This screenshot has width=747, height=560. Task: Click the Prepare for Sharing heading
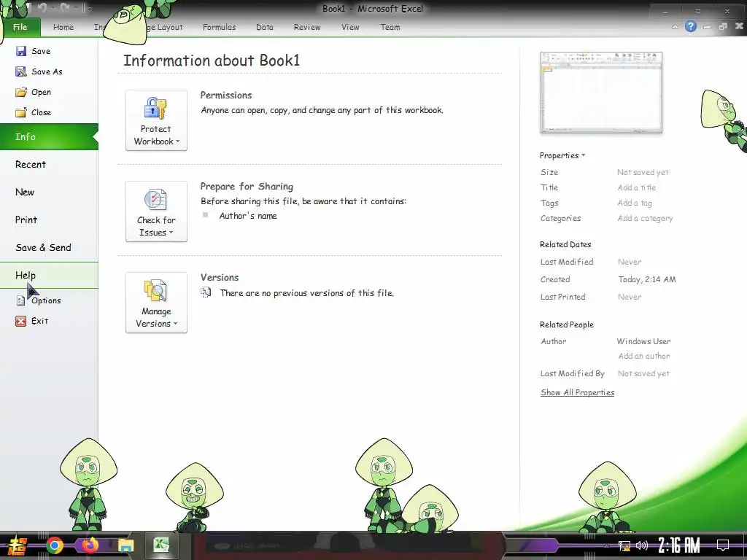pyautogui.click(x=247, y=186)
